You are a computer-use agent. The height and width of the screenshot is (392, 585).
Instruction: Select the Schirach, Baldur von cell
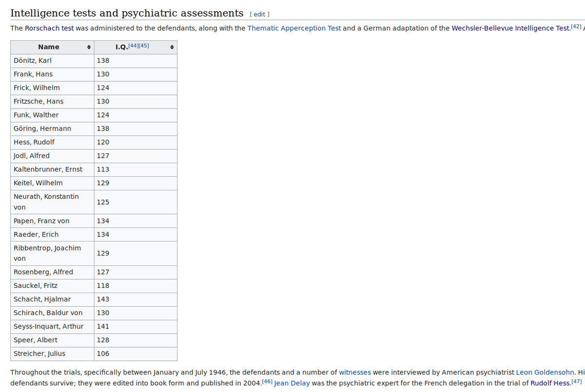point(52,314)
